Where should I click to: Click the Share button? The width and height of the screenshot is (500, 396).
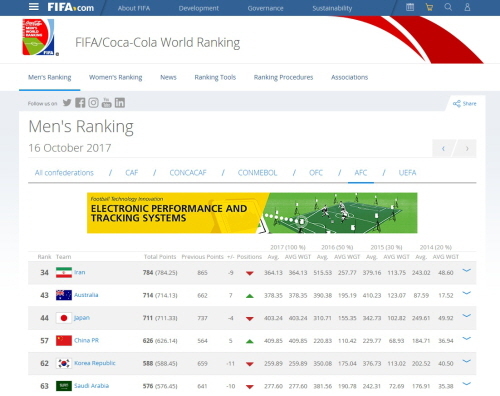465,104
